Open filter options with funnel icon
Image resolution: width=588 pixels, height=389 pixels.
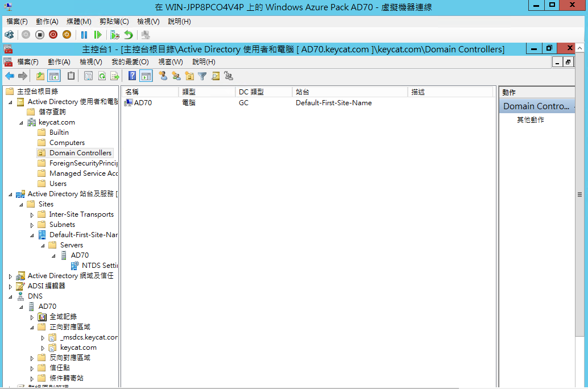[202, 76]
